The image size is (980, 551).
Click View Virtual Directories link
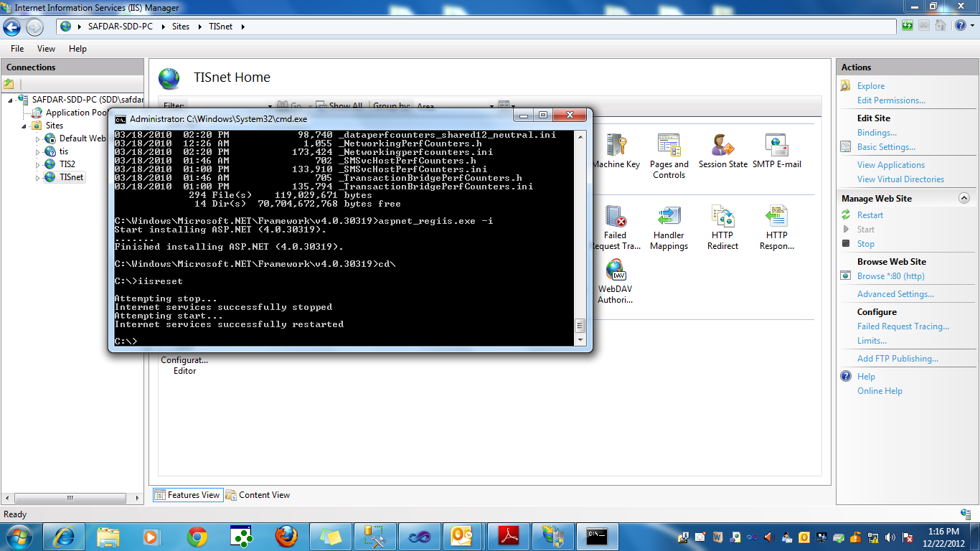(900, 179)
